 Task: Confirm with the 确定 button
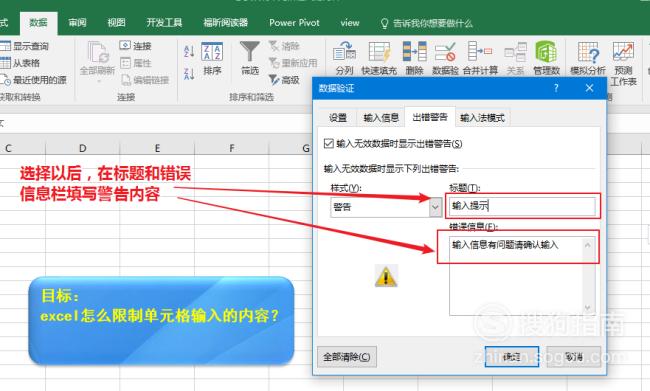(x=512, y=357)
